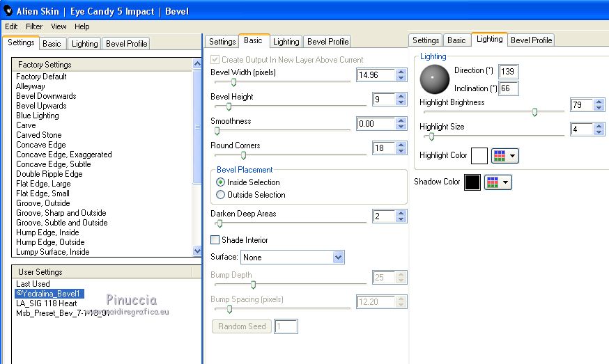Click the Round Corners spinner arrows
This screenshot has width=609, height=364.
coord(401,148)
